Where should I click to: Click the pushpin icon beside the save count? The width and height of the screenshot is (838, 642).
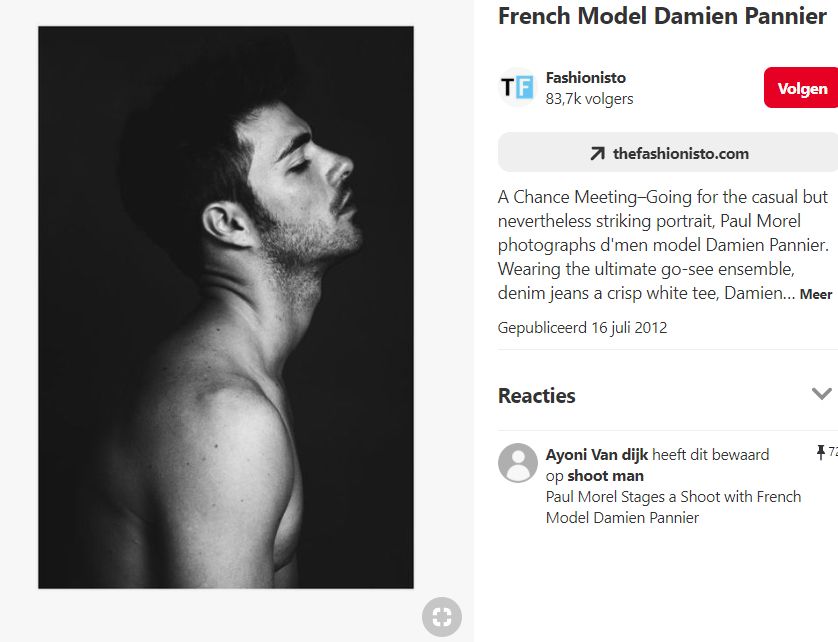(821, 454)
